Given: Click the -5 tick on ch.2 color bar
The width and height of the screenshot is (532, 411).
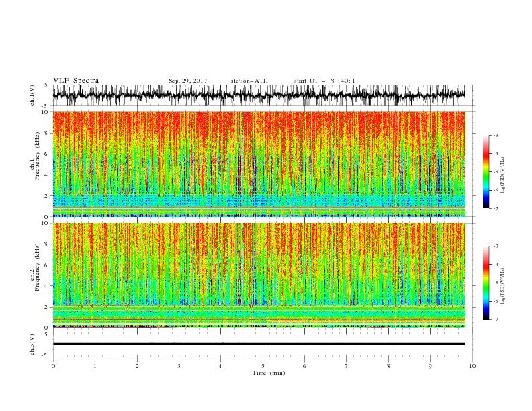Looking at the screenshot, I should point(495,283).
